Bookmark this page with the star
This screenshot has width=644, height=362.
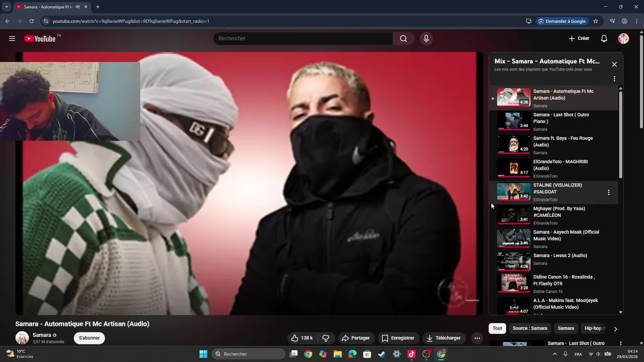[596, 21]
